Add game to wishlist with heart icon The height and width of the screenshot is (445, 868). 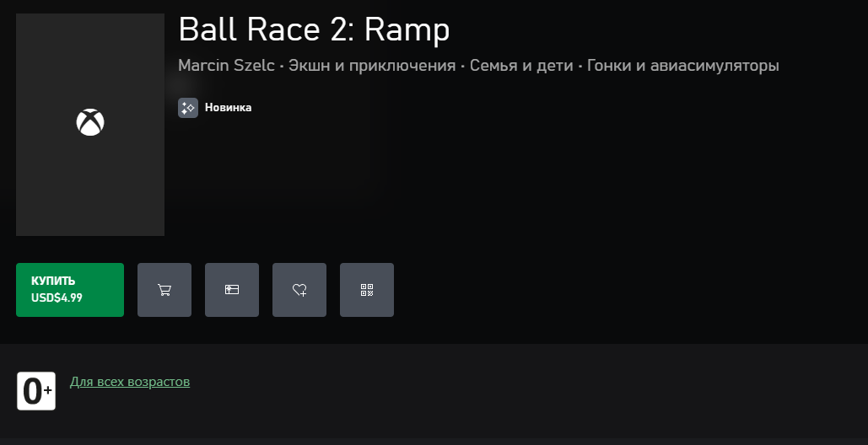pos(299,290)
